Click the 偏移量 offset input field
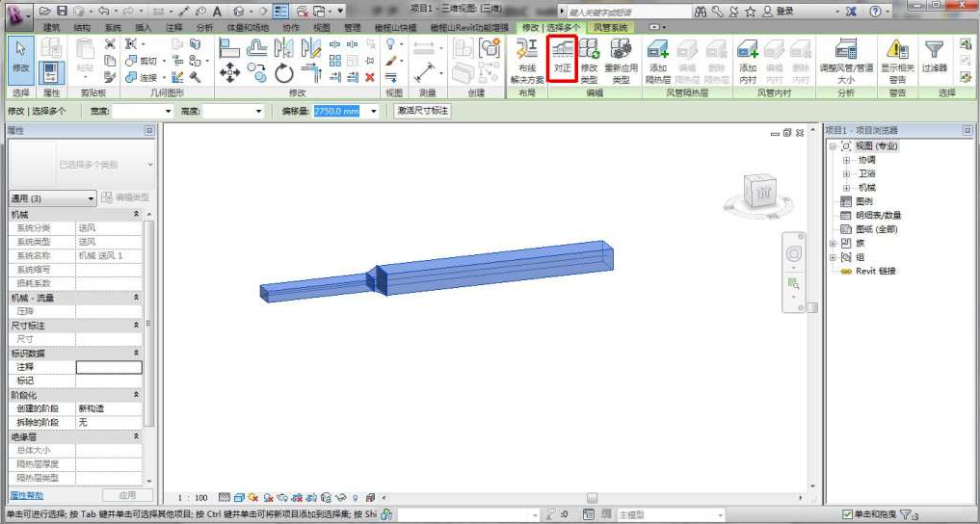This screenshot has width=980, height=524. pos(336,112)
